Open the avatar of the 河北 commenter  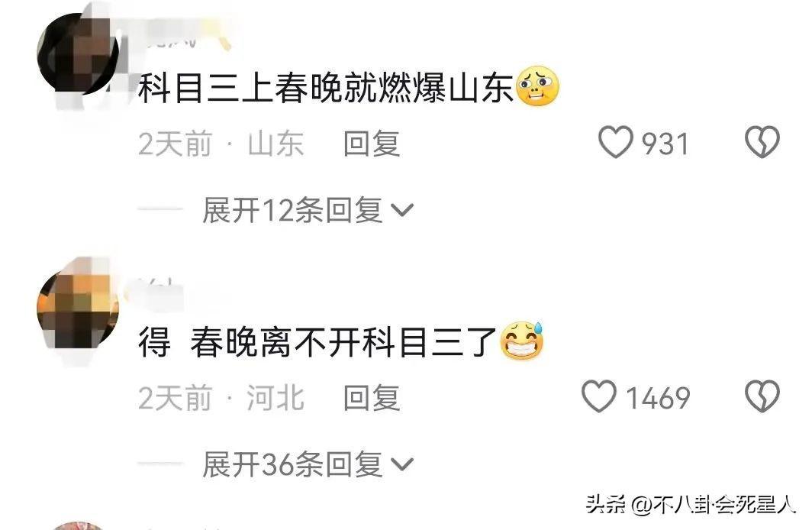79,309
